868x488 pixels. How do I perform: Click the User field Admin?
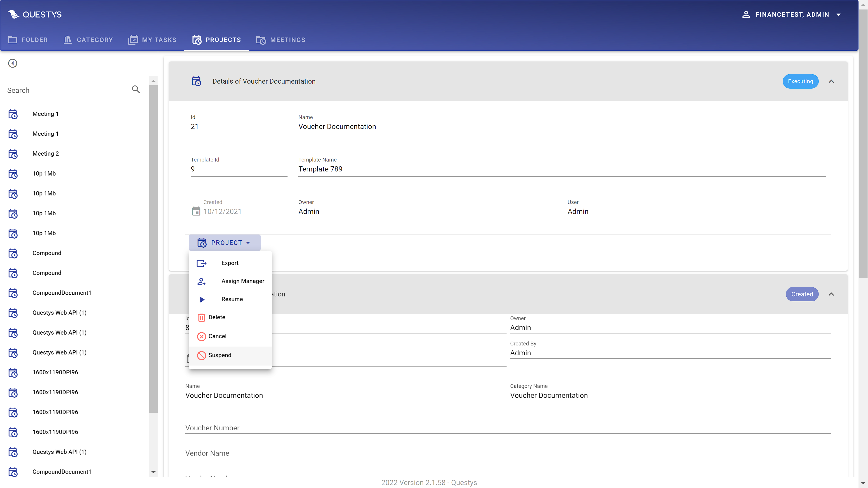(696, 211)
